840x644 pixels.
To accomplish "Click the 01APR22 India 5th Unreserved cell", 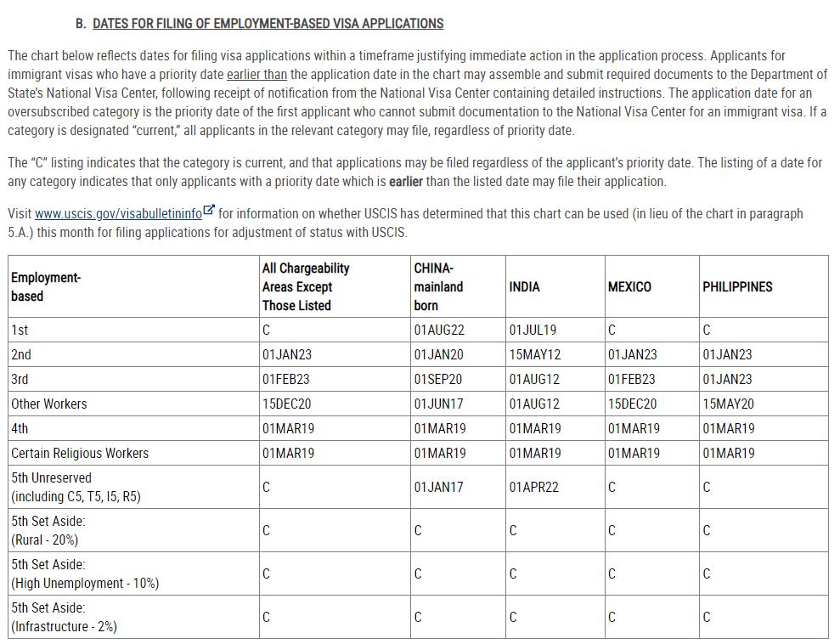I will point(533,488).
